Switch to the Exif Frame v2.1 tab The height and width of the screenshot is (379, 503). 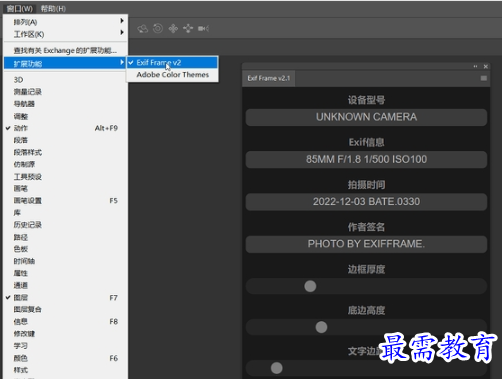coord(269,78)
